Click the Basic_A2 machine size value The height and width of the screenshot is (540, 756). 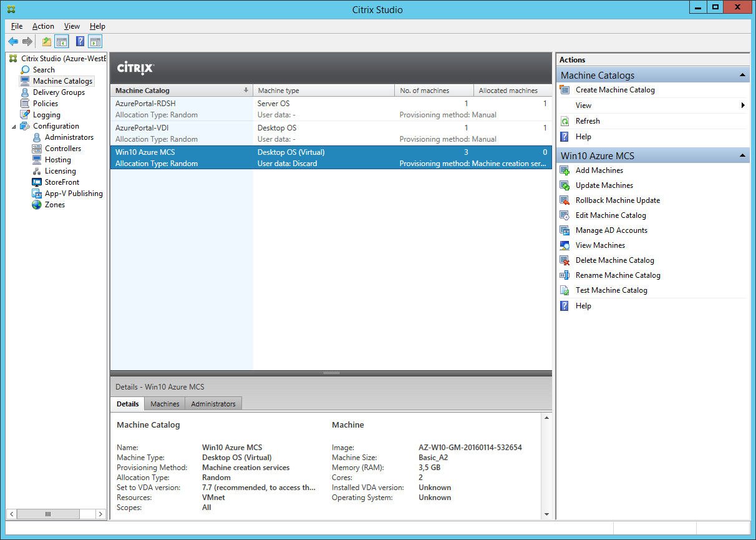click(x=434, y=458)
